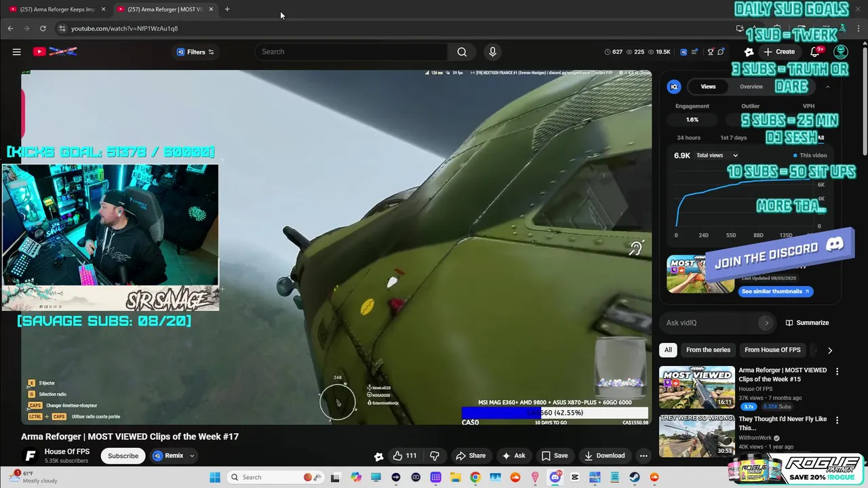Image resolution: width=868 pixels, height=488 pixels.
Task: Click the sparkle star icon beside Create
Action: pos(749,52)
